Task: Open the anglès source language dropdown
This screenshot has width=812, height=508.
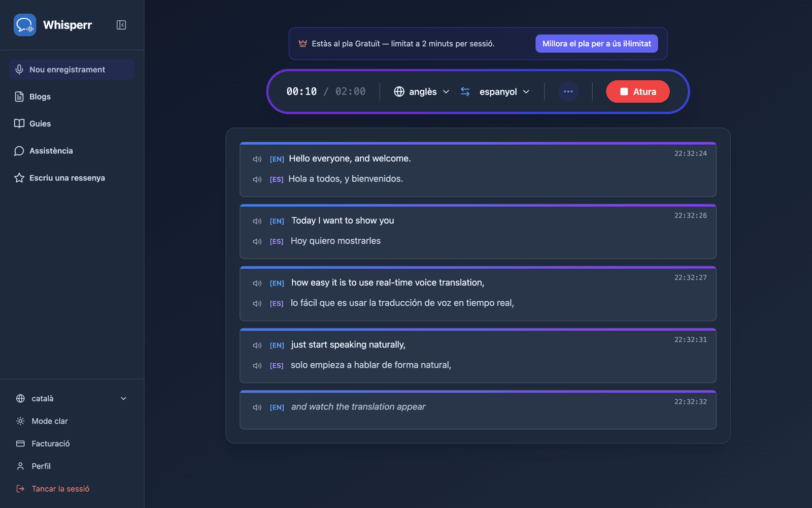Action: point(422,91)
